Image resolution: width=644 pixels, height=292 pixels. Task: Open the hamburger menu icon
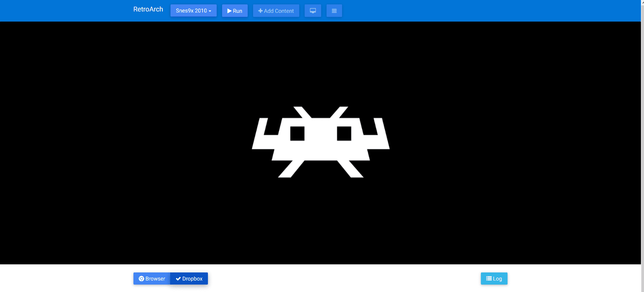[334, 11]
